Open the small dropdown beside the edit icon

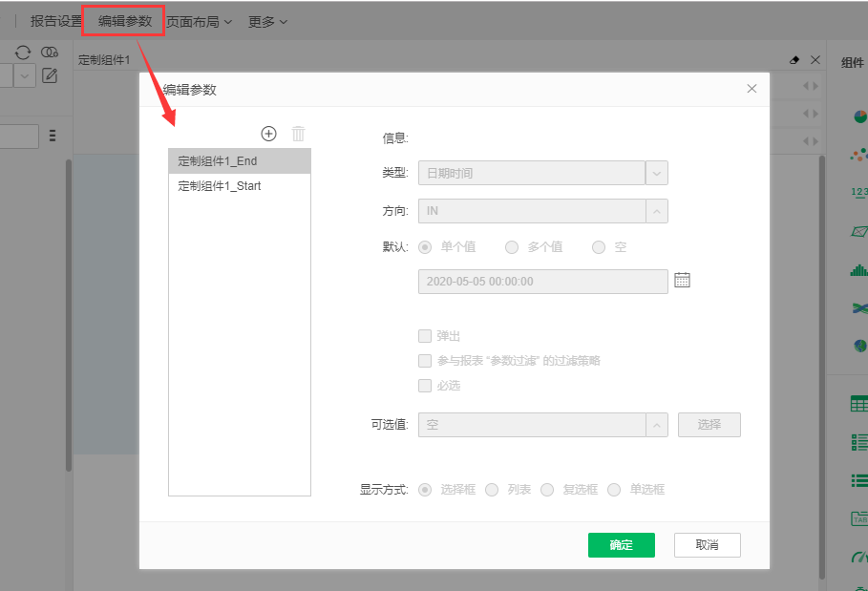point(25,75)
